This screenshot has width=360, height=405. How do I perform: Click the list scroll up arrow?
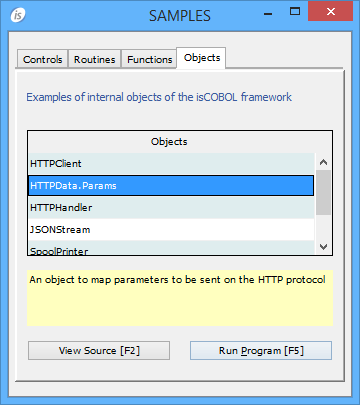coord(323,162)
